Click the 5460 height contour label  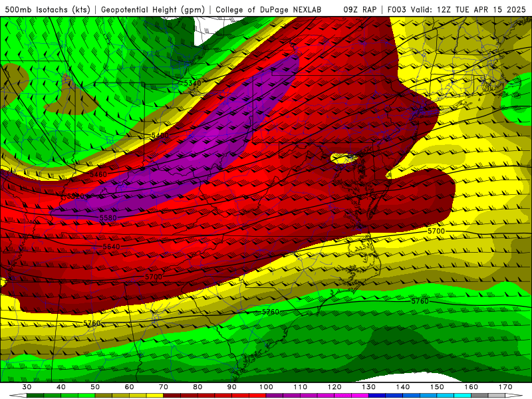(x=98, y=174)
